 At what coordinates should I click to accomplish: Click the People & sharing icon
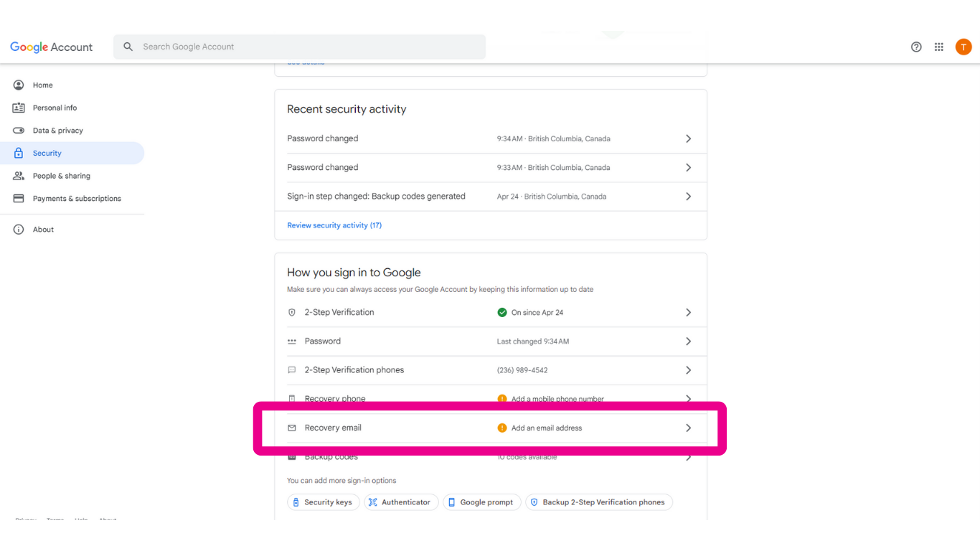coord(19,176)
